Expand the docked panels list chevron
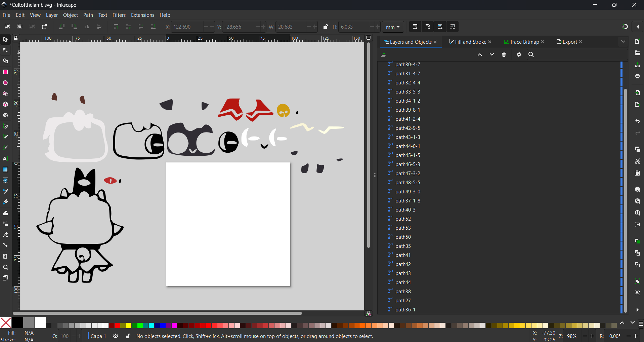Image resolution: width=644 pixels, height=342 pixels. [623, 42]
